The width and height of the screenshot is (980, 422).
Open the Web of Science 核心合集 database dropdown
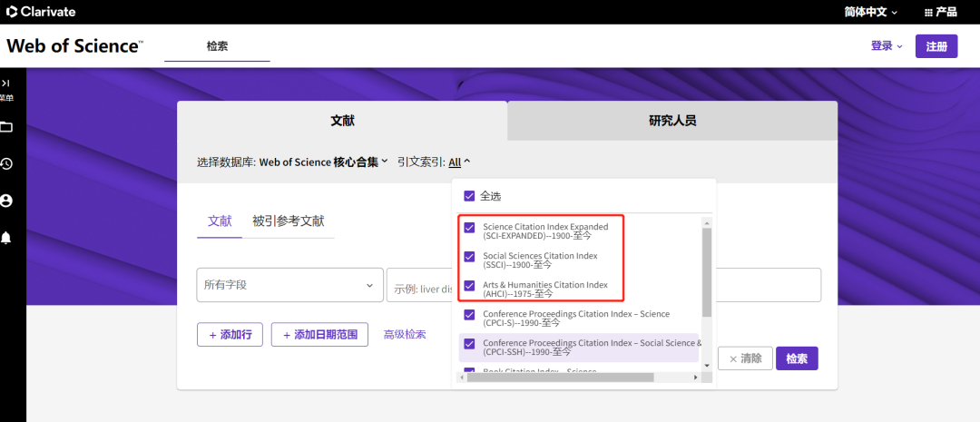pos(324,162)
